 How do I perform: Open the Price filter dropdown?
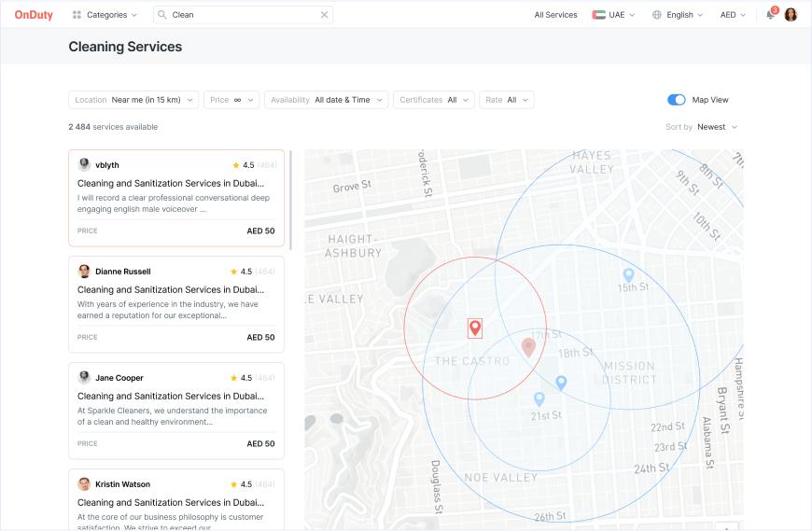click(x=231, y=100)
